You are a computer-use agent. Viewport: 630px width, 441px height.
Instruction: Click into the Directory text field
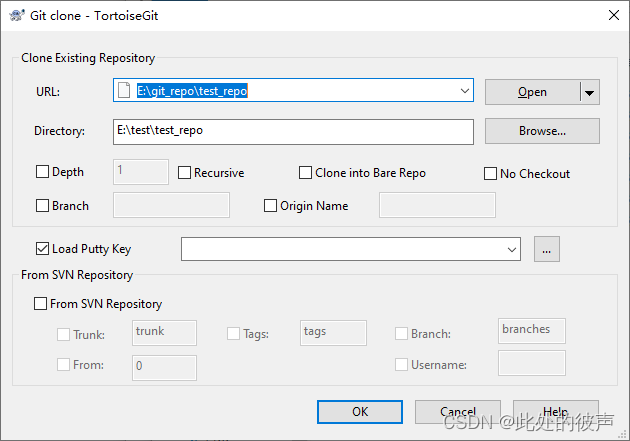(x=293, y=131)
